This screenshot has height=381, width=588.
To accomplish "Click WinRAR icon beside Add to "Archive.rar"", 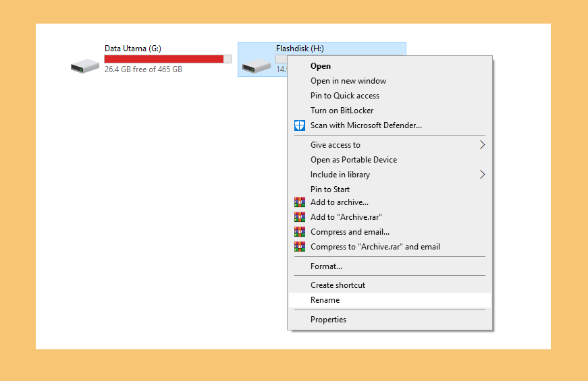I will (x=300, y=217).
